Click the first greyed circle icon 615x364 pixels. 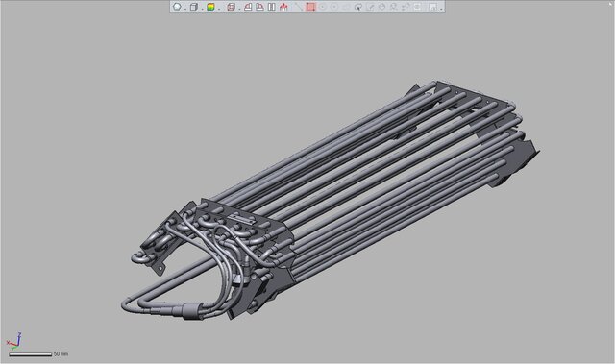(323, 7)
